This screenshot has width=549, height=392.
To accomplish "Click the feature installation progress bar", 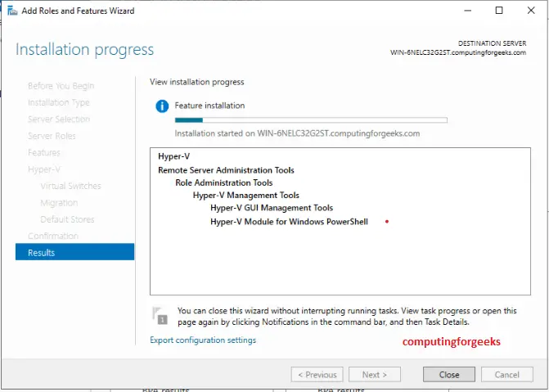I will coord(311,120).
